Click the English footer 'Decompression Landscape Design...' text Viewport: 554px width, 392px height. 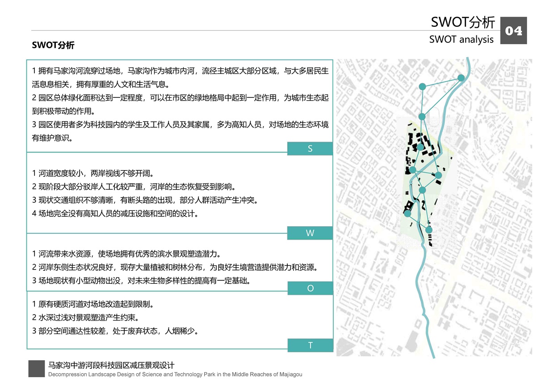point(175,374)
